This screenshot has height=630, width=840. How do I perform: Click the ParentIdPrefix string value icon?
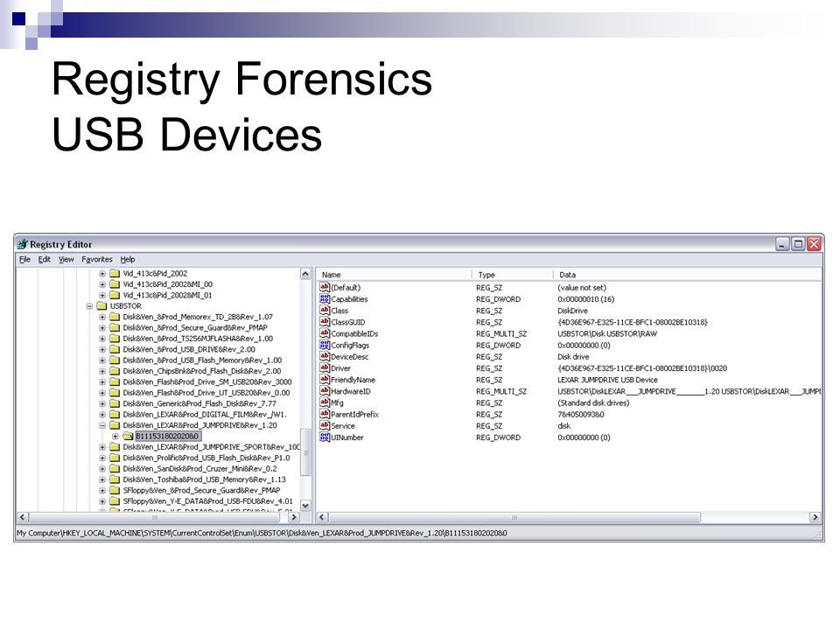[325, 414]
